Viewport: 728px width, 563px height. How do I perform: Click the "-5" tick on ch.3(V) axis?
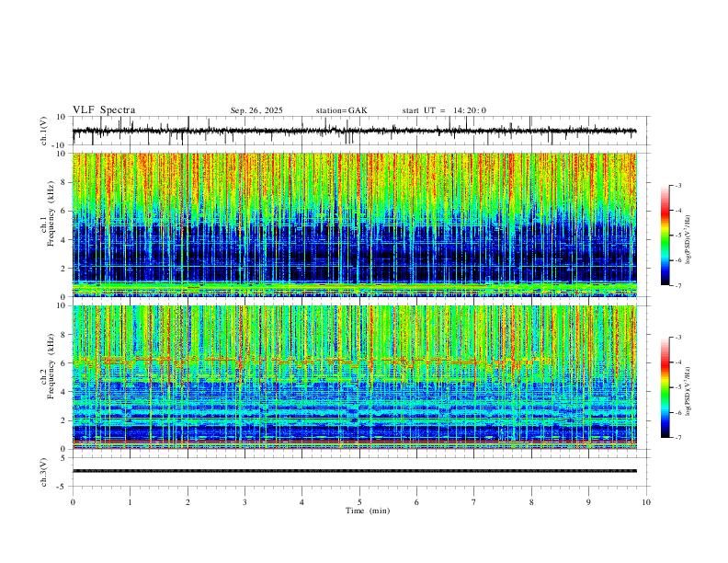(63, 487)
